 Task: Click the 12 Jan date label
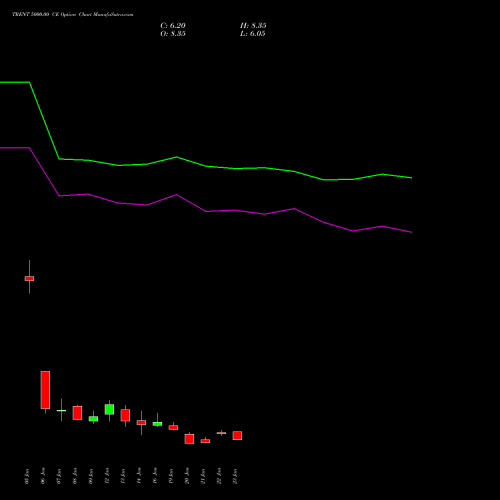pos(107,476)
